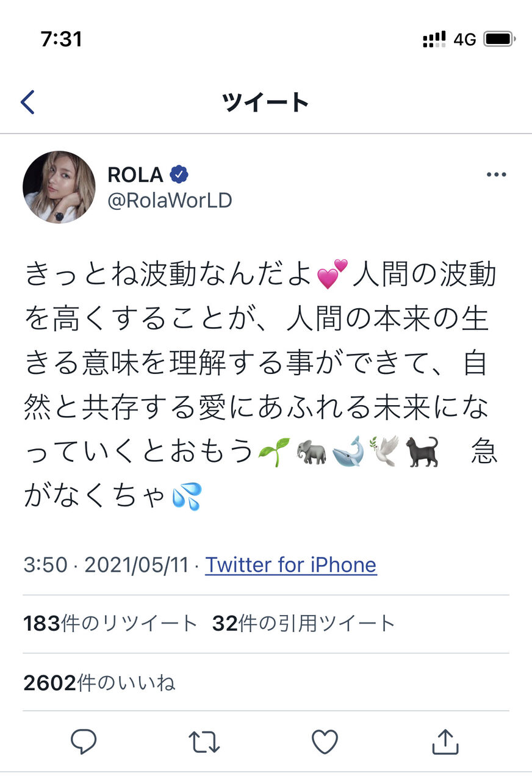Screen dimensions: 532x781
Task: Tap the reply speech bubble icon
Action: point(84,742)
